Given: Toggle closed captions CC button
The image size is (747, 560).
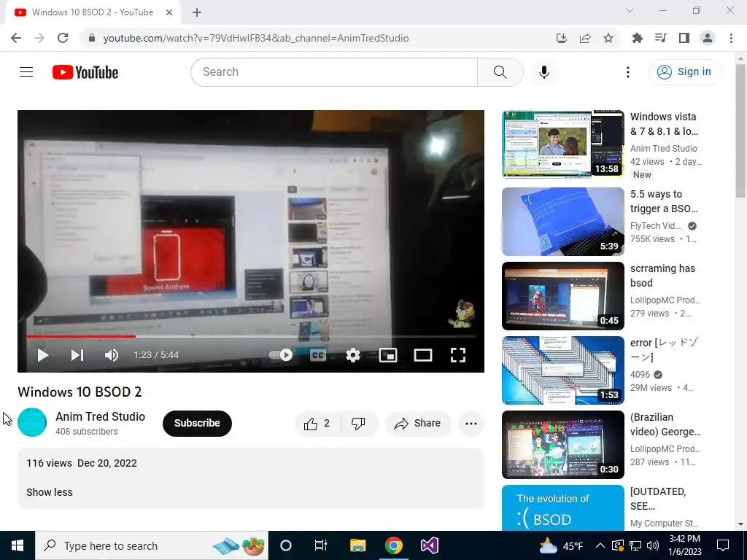Looking at the screenshot, I should click(318, 355).
